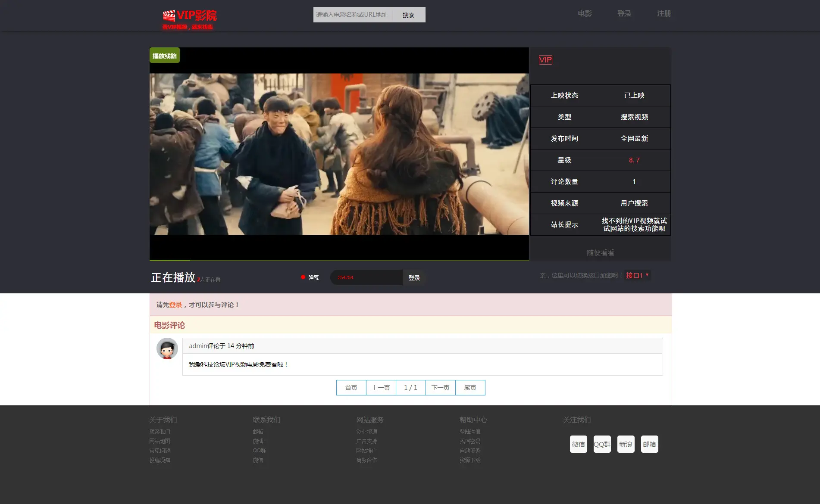
Task: Click the red 8.7 star rating value
Action: click(x=634, y=160)
